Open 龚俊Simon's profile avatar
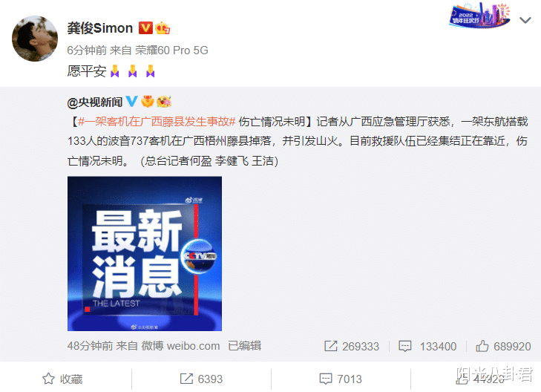Screen dimensions: 541x392 (35, 39)
